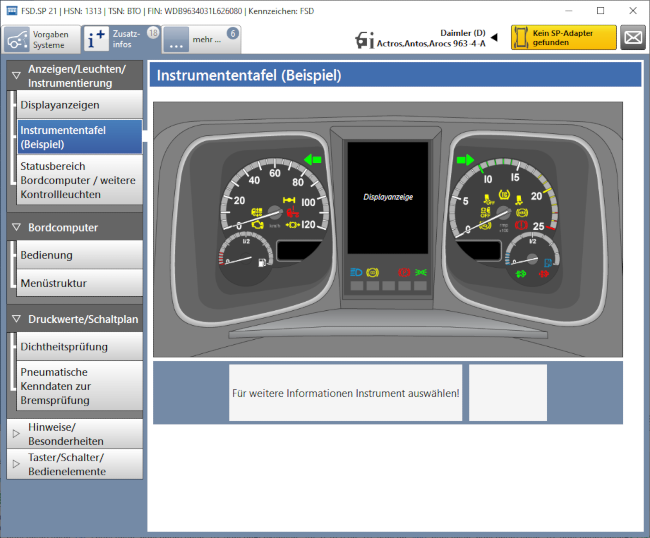Collapse the Anzeigen/Leuchten/Instrumentierung section
Screen dimensions: 650x538
[16, 74]
